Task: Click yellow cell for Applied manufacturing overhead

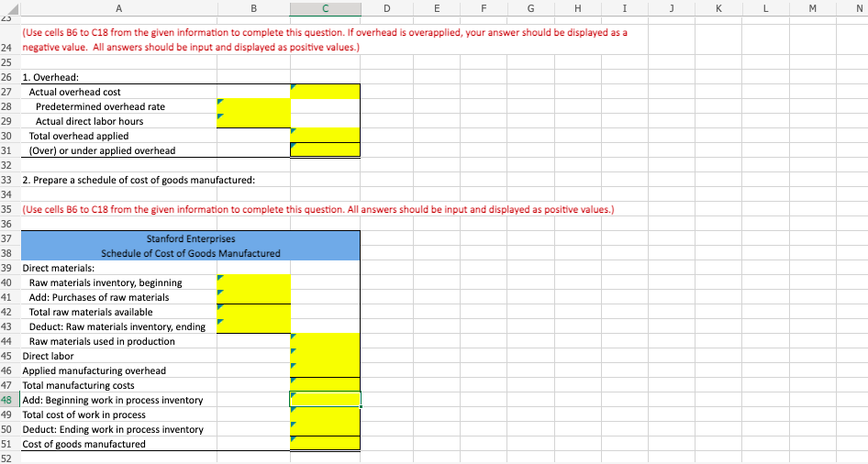Action: point(325,370)
